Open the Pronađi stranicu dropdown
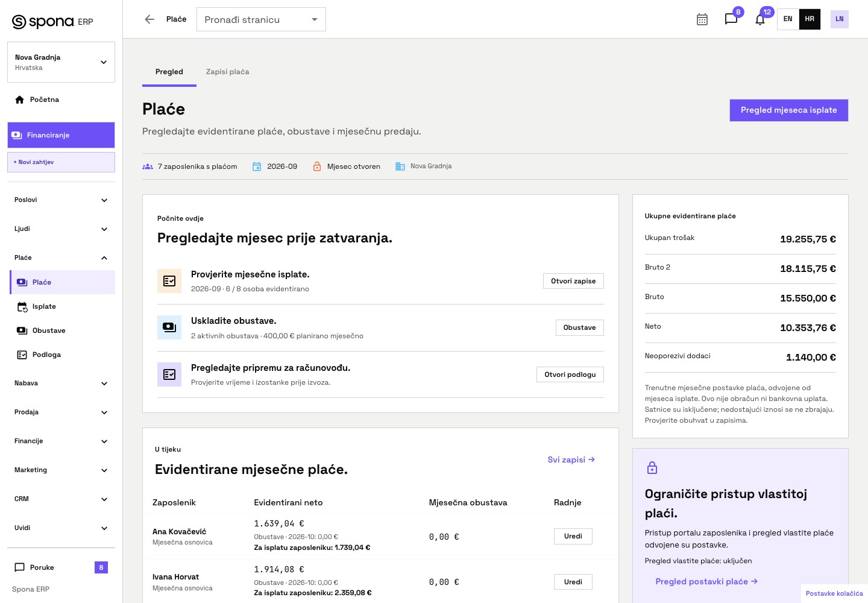This screenshot has height=603, width=868. pyautogui.click(x=261, y=19)
